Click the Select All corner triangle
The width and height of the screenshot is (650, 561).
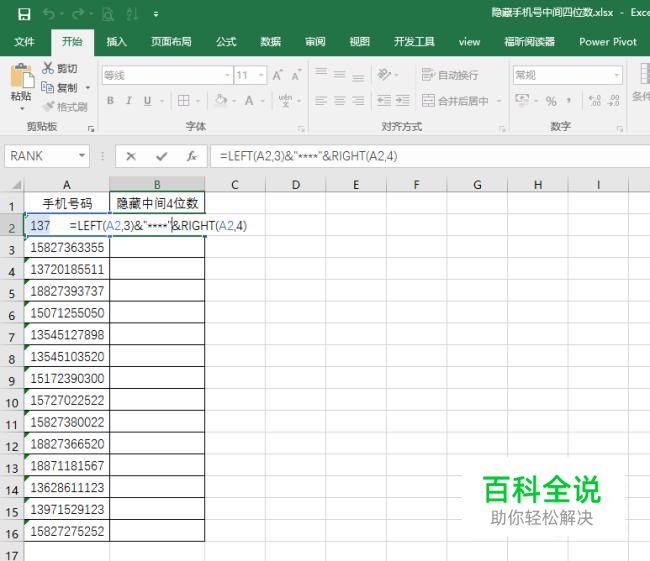click(x=15, y=185)
